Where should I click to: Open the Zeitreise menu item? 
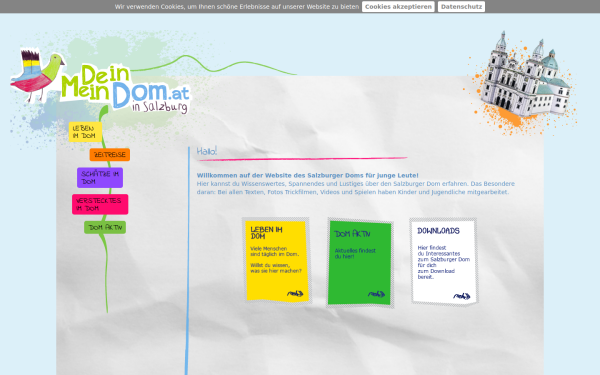point(110,155)
